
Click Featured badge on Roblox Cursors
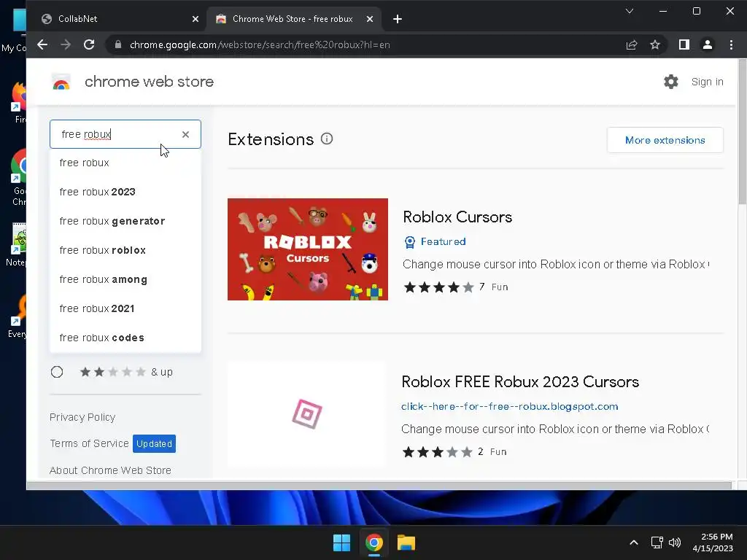435,242
